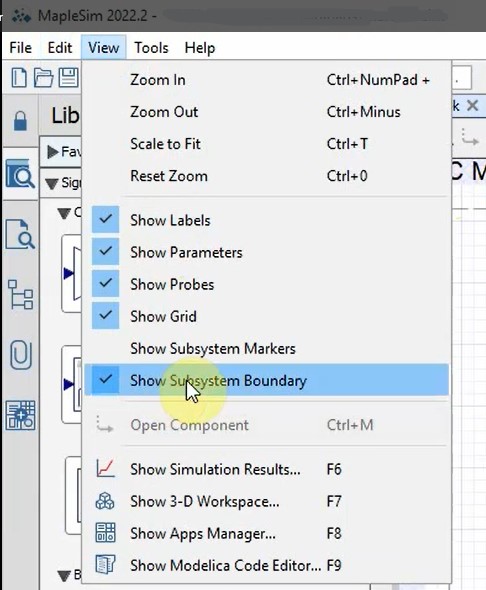
Task: Toggle the Show Labels checkmark
Action: pyautogui.click(x=106, y=219)
